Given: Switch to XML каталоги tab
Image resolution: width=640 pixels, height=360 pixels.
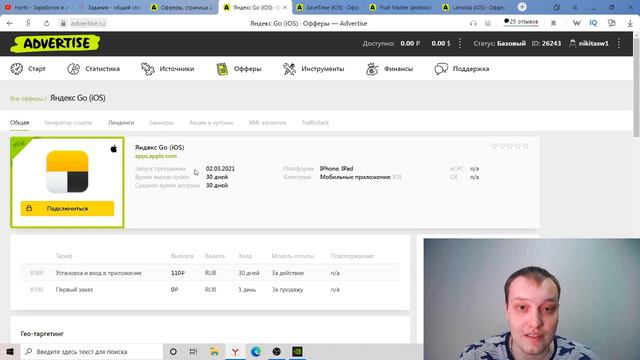Looking at the screenshot, I should [267, 122].
